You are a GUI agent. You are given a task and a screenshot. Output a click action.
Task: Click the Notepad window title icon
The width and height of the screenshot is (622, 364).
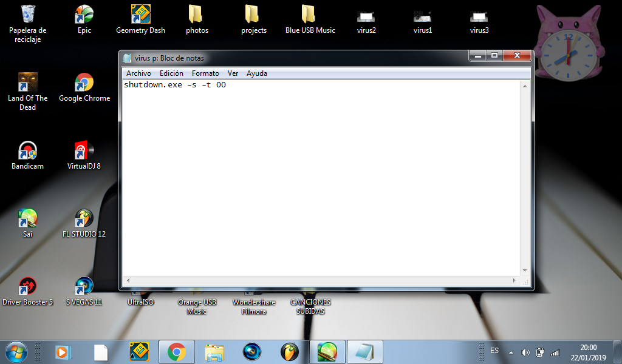(127, 58)
